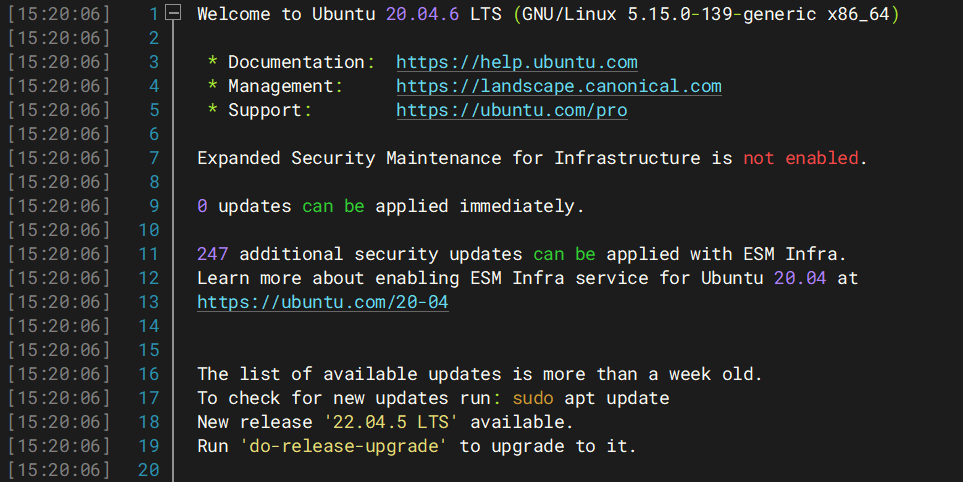Click line number 13 in the gutter
This screenshot has height=482, width=963.
(x=149, y=302)
